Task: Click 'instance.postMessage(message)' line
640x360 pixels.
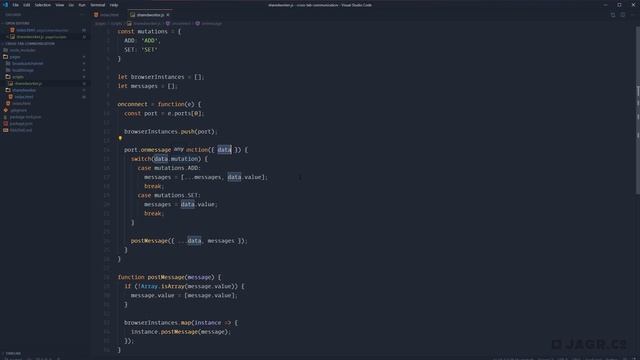Action: pyautogui.click(x=181, y=332)
